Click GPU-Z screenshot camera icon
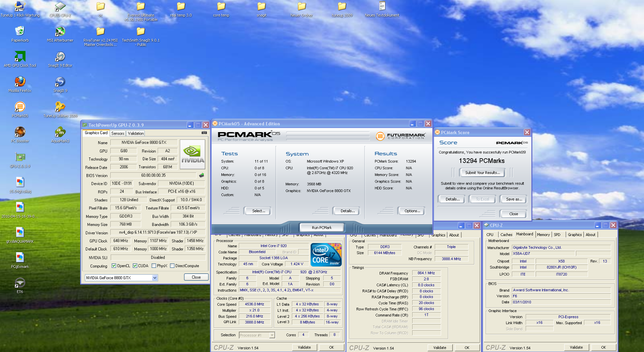This screenshot has height=352, width=644. [x=204, y=133]
